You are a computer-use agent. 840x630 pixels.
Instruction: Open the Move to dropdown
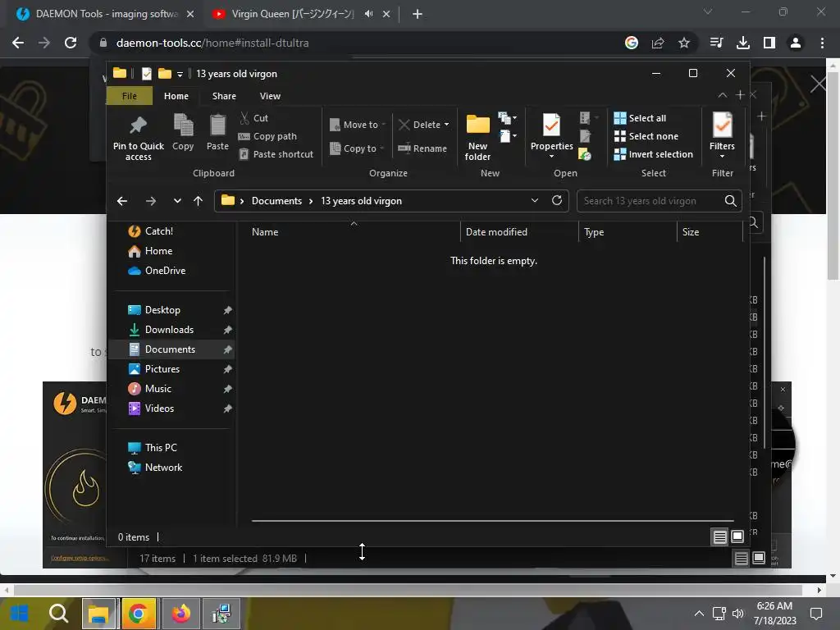click(358, 125)
